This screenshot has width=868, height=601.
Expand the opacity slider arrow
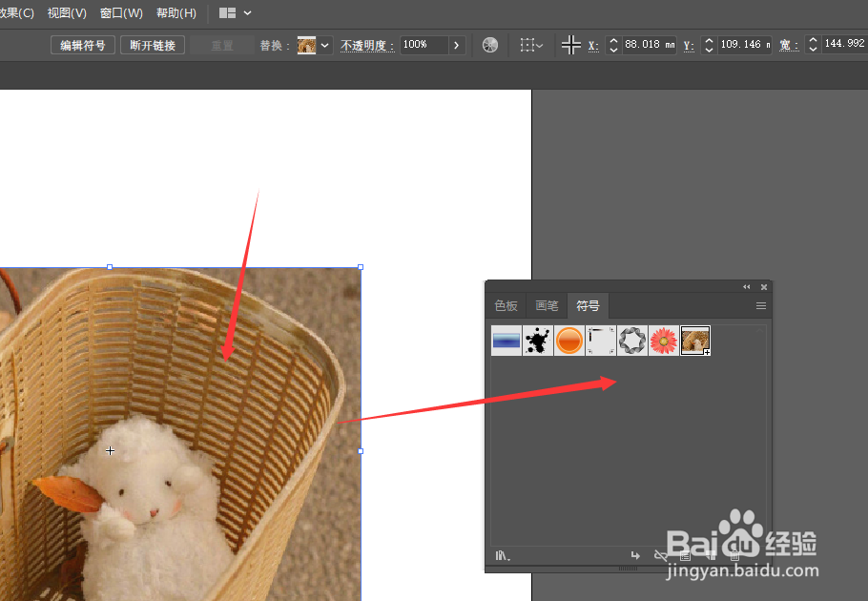coord(456,46)
